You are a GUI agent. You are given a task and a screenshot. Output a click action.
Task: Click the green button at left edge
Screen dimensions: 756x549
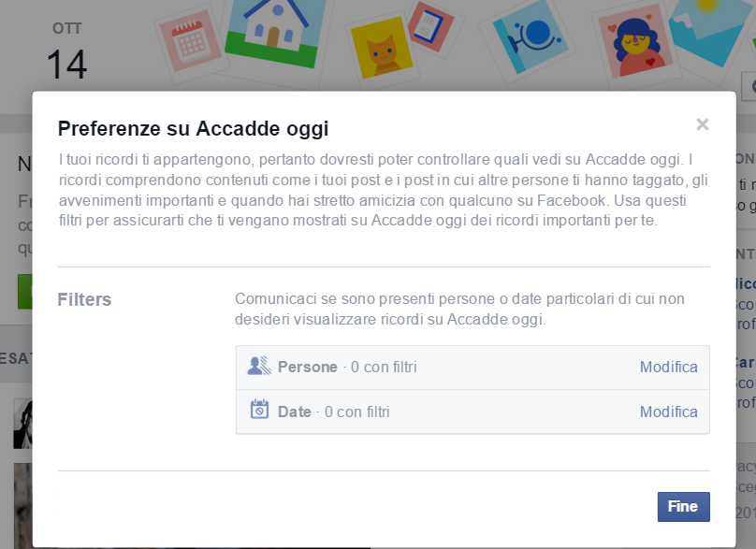(24, 292)
